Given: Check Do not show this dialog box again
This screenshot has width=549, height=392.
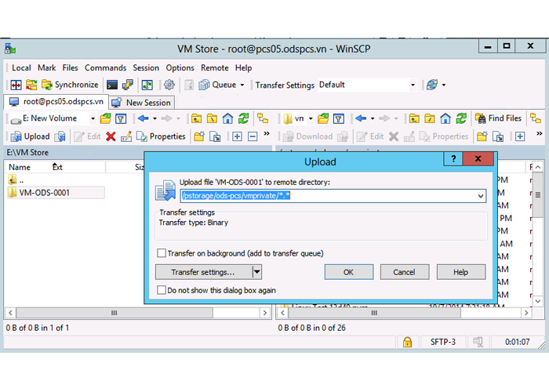Looking at the screenshot, I should [x=162, y=290].
